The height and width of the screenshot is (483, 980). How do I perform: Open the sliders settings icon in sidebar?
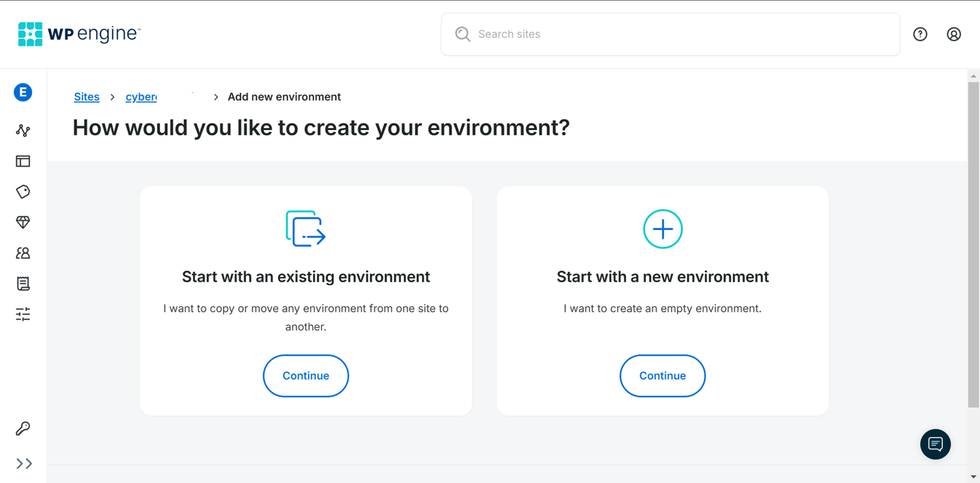click(23, 314)
